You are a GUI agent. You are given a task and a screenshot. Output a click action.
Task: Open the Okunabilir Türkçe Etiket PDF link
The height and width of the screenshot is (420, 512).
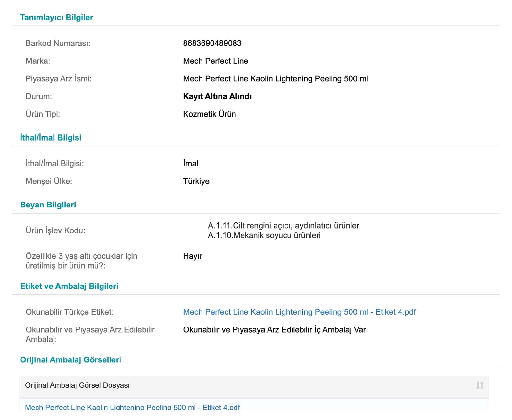click(299, 312)
